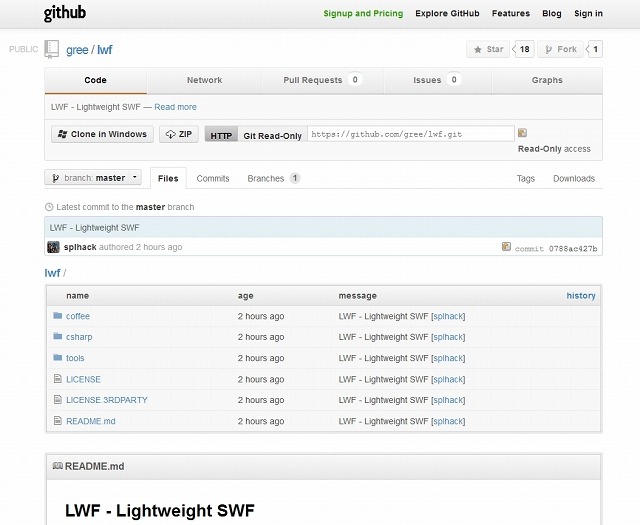Screen dimensions: 640x525
Task: Click the coffee folder icon
Action: click(x=58, y=315)
